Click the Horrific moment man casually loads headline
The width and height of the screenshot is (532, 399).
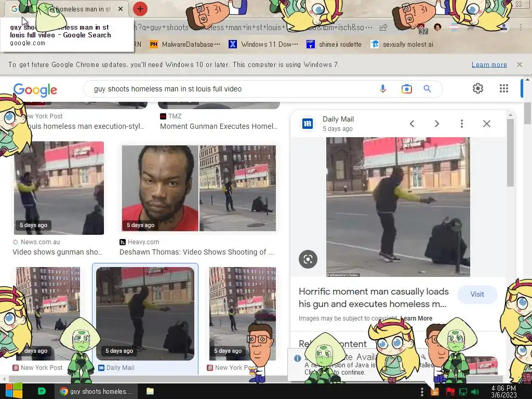(373, 298)
